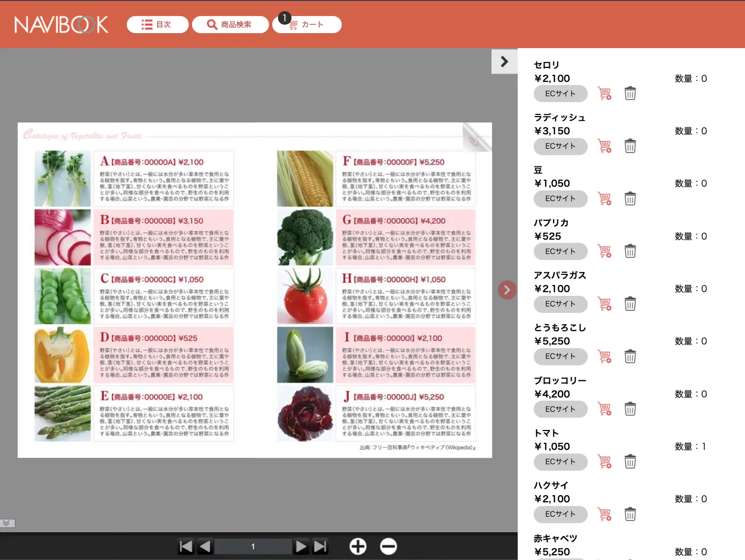Open 商品検索 product search

pyautogui.click(x=230, y=25)
